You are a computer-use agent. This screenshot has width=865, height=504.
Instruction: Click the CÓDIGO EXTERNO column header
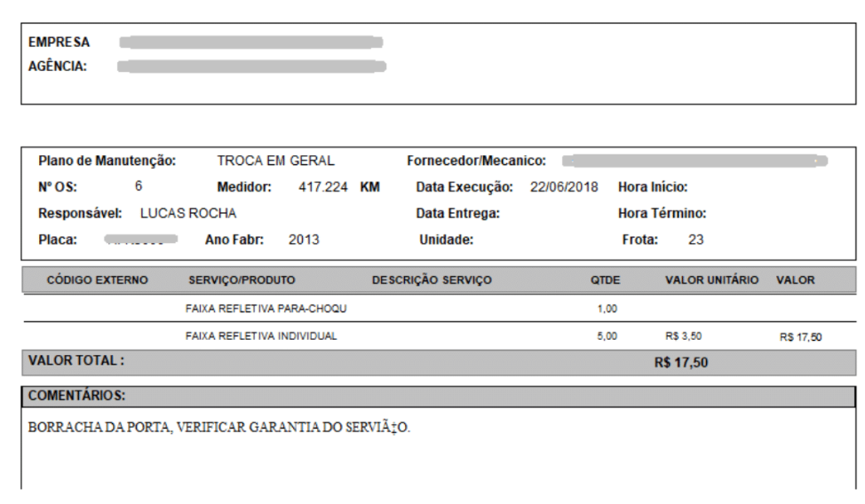tap(97, 280)
